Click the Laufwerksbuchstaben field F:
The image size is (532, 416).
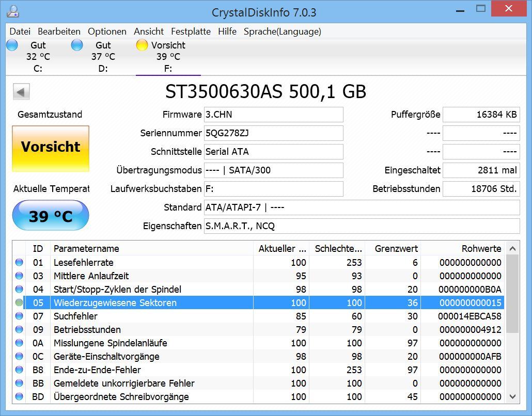point(273,189)
